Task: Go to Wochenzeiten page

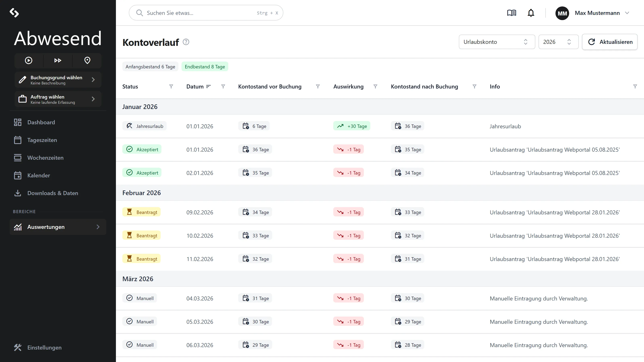Action: 58,158
